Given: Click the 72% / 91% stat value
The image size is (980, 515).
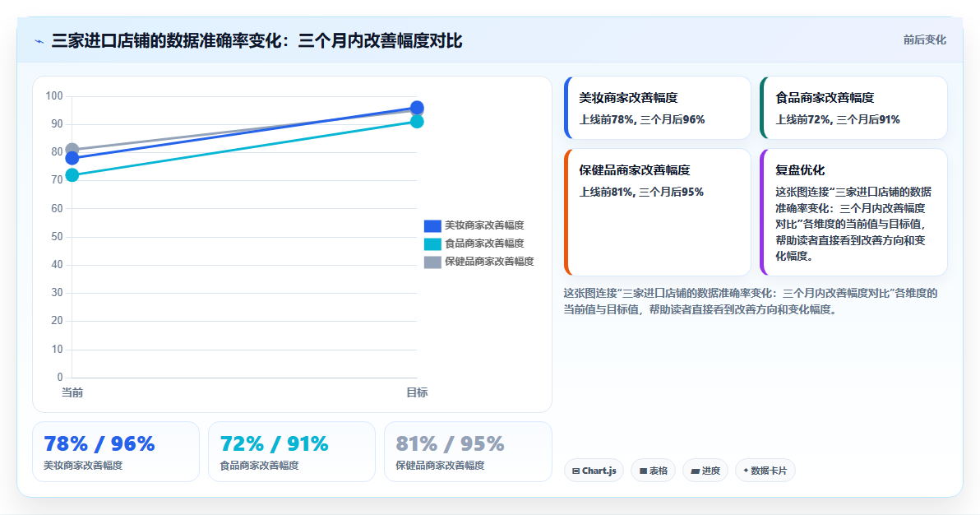Looking at the screenshot, I should [x=275, y=443].
